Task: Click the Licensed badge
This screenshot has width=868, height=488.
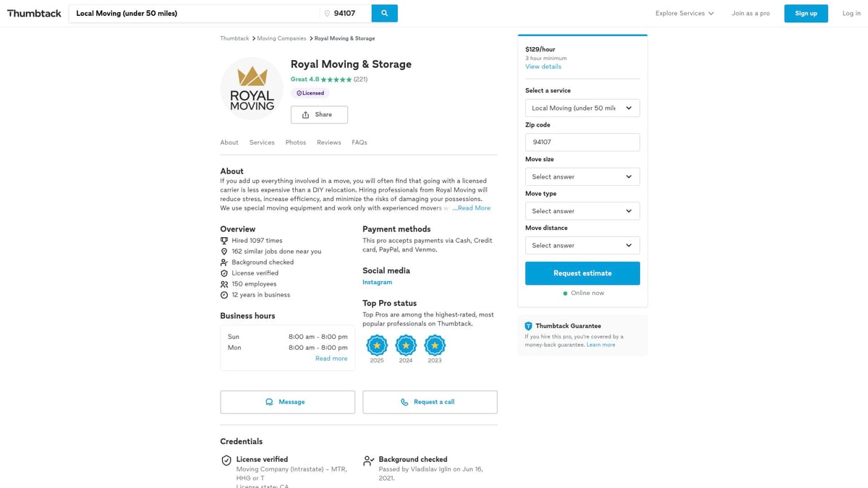Action: (x=310, y=93)
